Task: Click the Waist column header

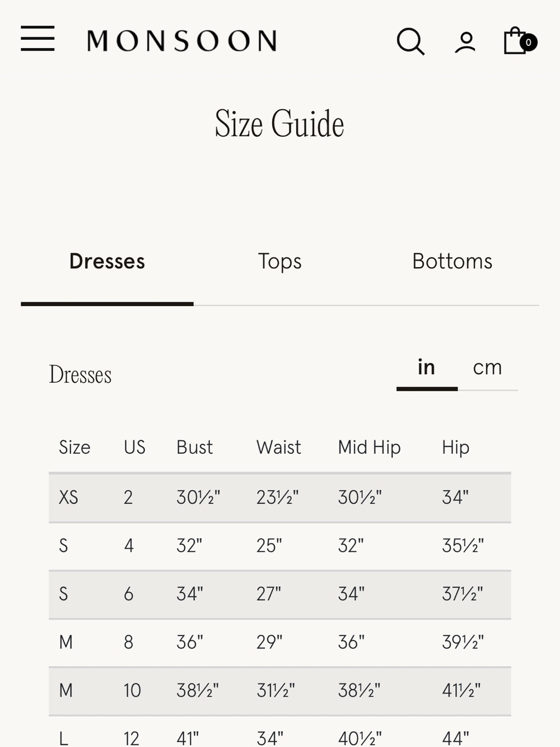Action: [278, 447]
